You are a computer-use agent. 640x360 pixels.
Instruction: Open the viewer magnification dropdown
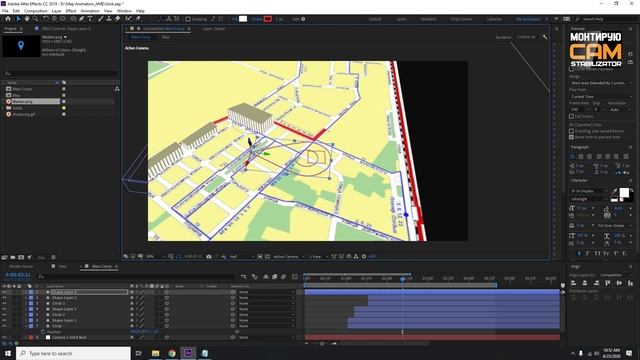tap(156, 256)
